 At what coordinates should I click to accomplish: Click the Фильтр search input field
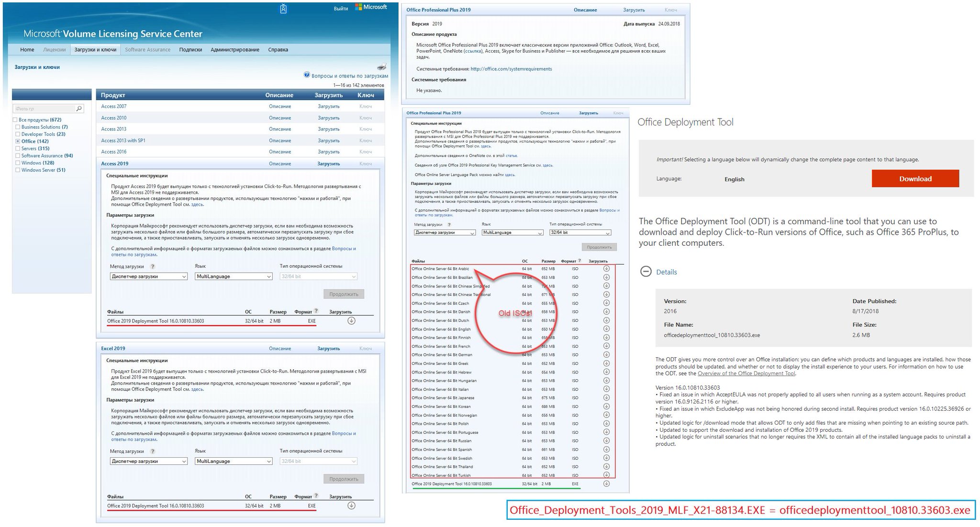coord(44,109)
